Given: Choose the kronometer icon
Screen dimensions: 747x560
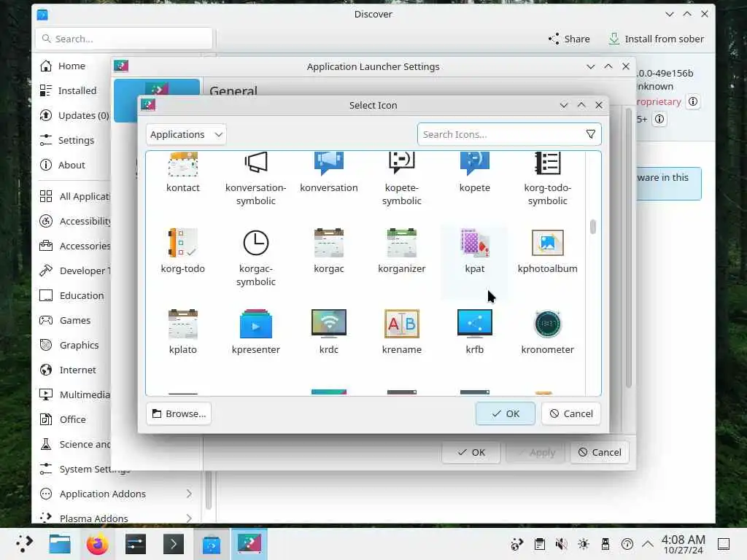Looking at the screenshot, I should 547,332.
